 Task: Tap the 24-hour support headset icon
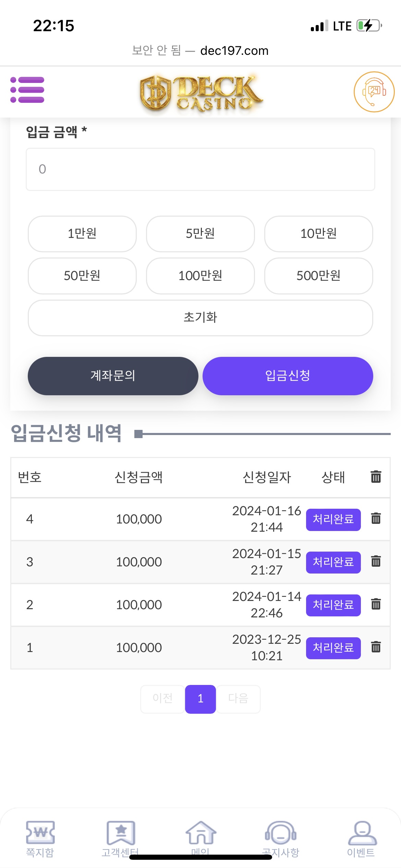coord(374,92)
